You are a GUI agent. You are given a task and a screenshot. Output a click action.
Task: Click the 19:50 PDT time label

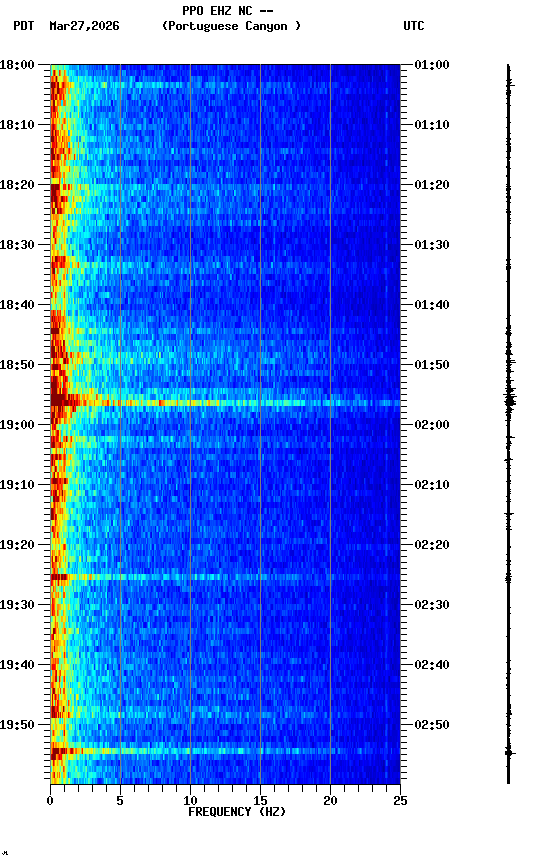17,725
